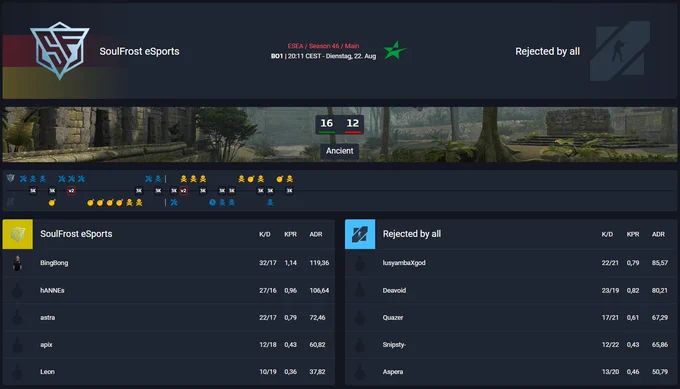680x389 pixels.
Task: Sort SoulFrost table by KPR column
Action: click(x=291, y=234)
